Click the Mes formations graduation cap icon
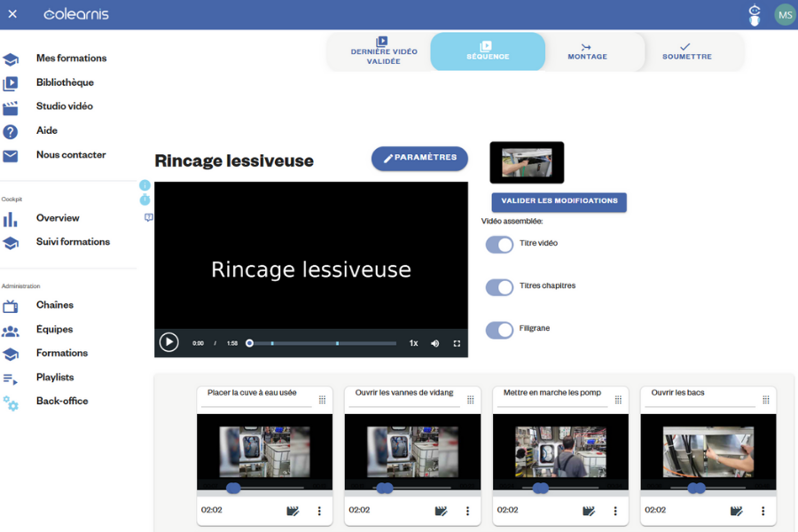Viewport: 798px width, 532px height. (11, 59)
